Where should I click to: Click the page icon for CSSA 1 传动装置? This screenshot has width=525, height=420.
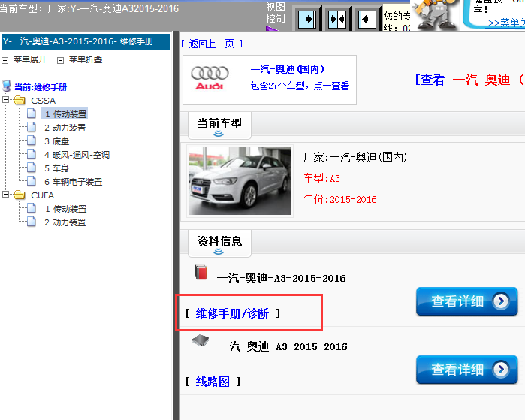click(x=32, y=113)
